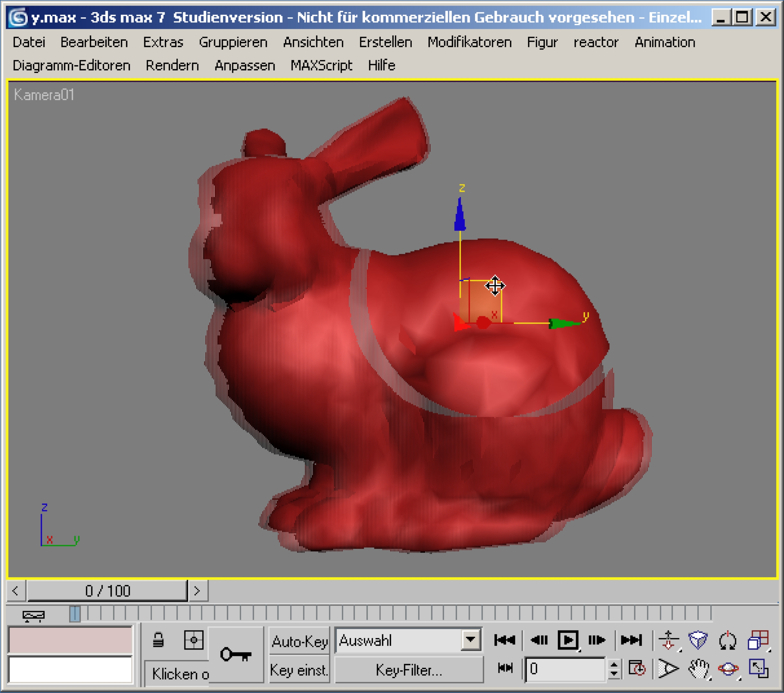Viewport: 784px width, 693px height.
Task: Open the mini curve editor icon
Action: click(x=34, y=616)
